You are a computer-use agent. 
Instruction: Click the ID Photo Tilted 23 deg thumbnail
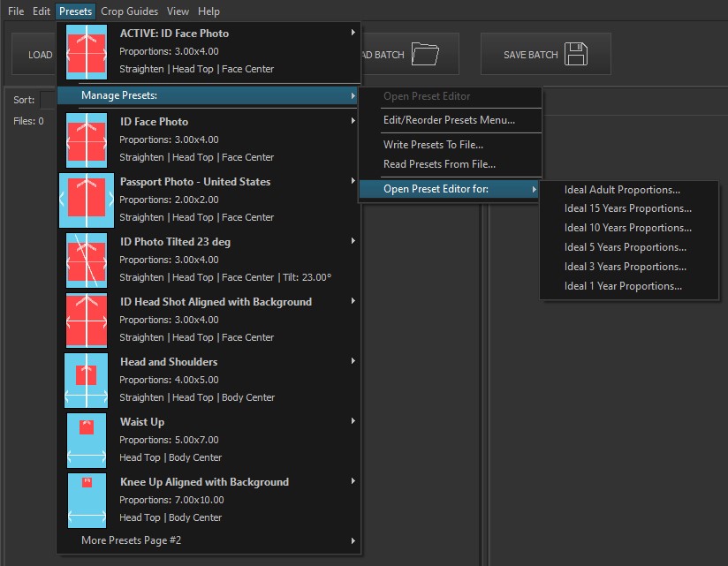[86, 260]
